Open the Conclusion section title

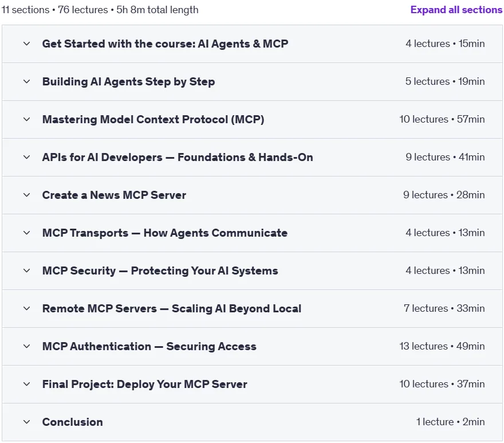click(73, 422)
